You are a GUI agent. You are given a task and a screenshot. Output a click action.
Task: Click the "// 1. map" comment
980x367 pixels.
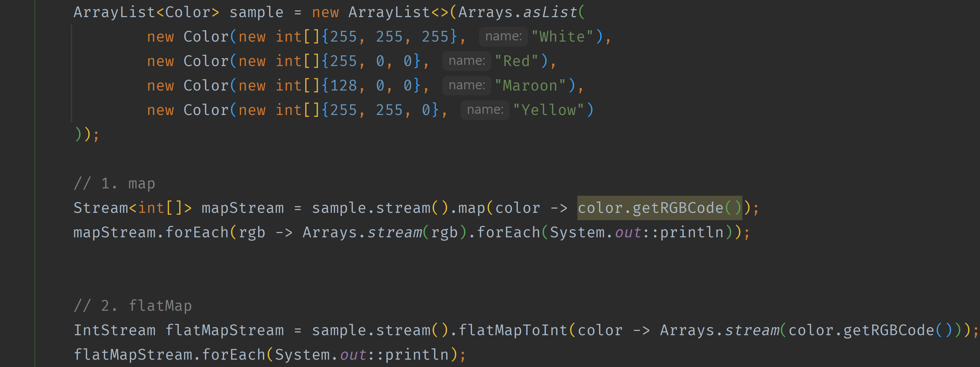114,183
